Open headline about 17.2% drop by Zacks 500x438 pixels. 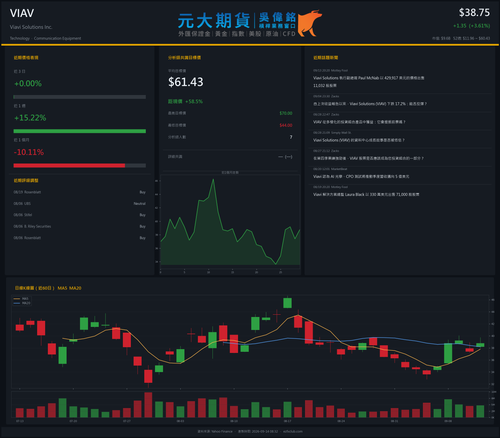click(x=370, y=104)
